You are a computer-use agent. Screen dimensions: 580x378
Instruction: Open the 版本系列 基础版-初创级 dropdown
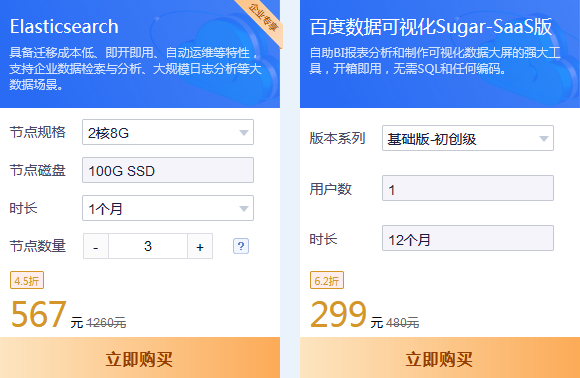click(468, 138)
